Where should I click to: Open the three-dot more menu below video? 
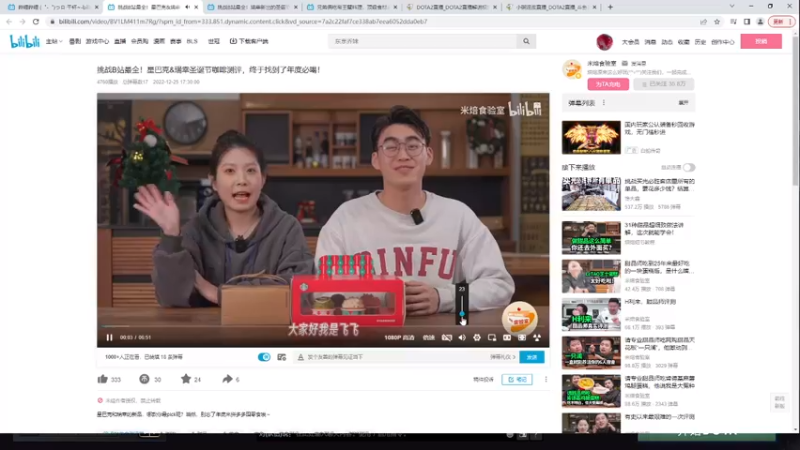tap(546, 379)
